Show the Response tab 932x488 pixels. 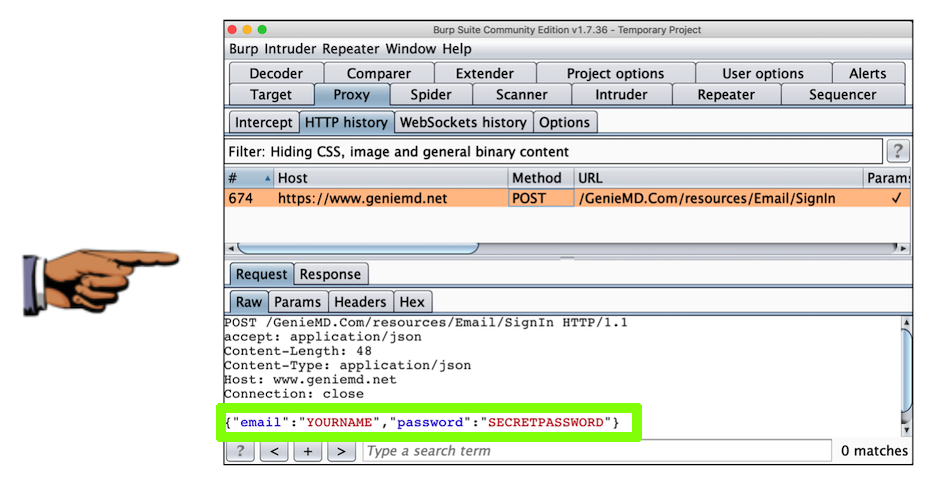[330, 274]
